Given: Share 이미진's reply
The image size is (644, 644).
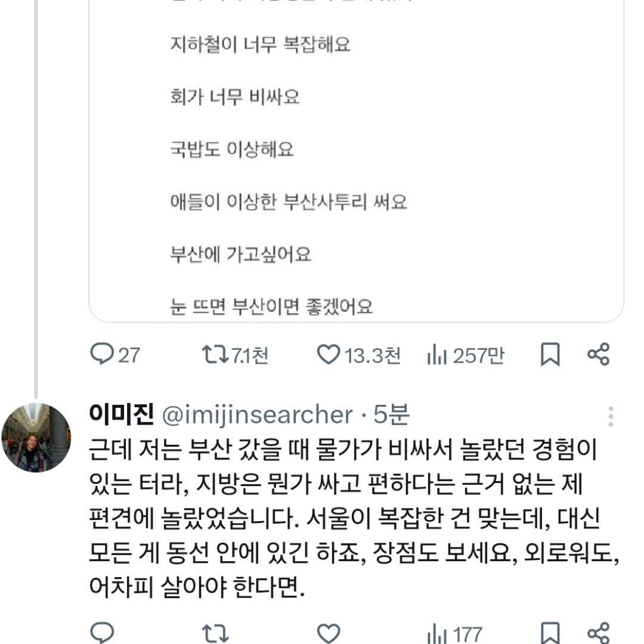Looking at the screenshot, I should click(599, 631).
